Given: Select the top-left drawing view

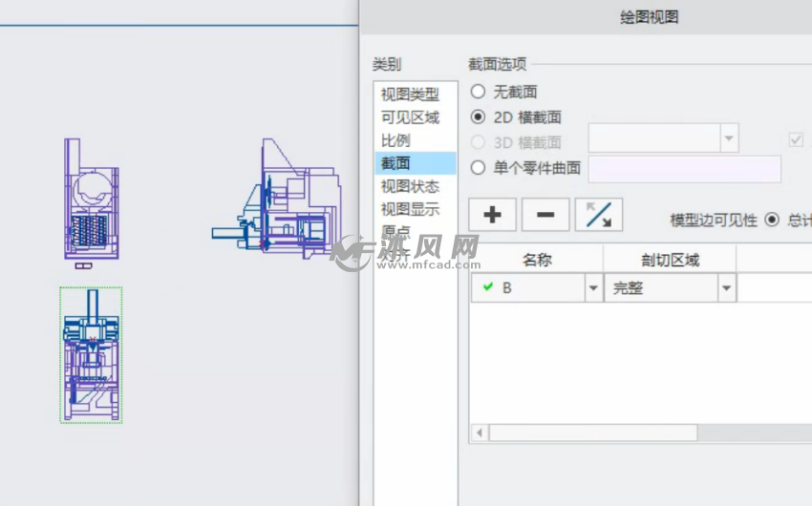Looking at the screenshot, I should pos(92,200).
